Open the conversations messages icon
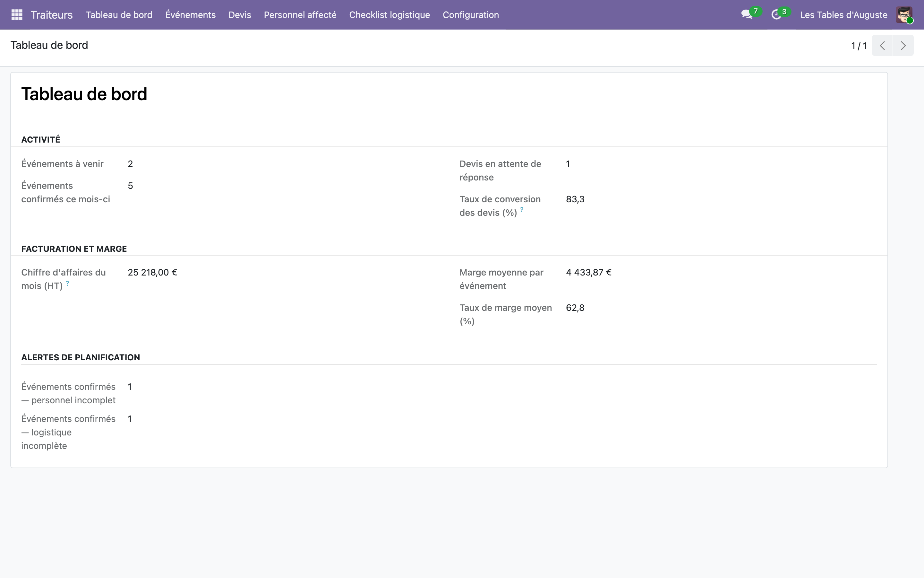 pyautogui.click(x=747, y=15)
